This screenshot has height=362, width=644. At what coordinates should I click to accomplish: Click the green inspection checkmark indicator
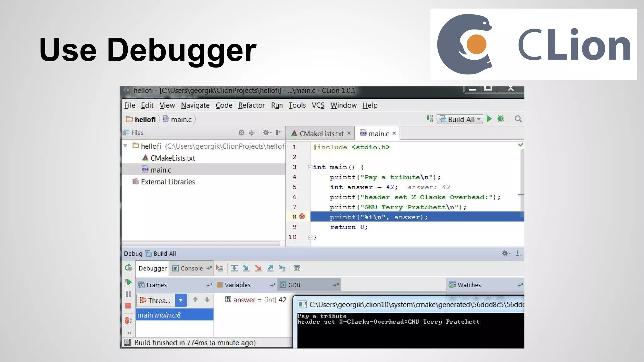click(521, 145)
